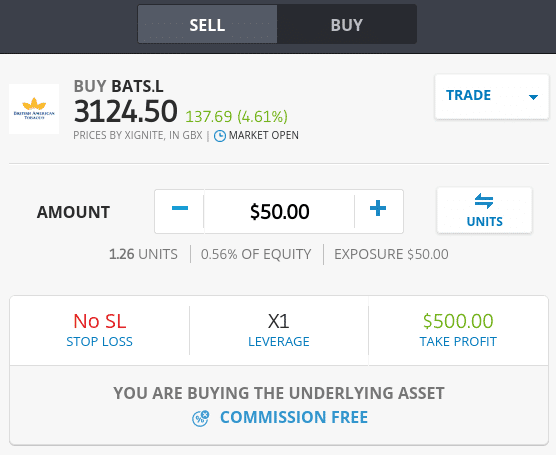Open the STOP LOSS tab
Image resolution: width=556 pixels, height=455 pixels.
99,330
